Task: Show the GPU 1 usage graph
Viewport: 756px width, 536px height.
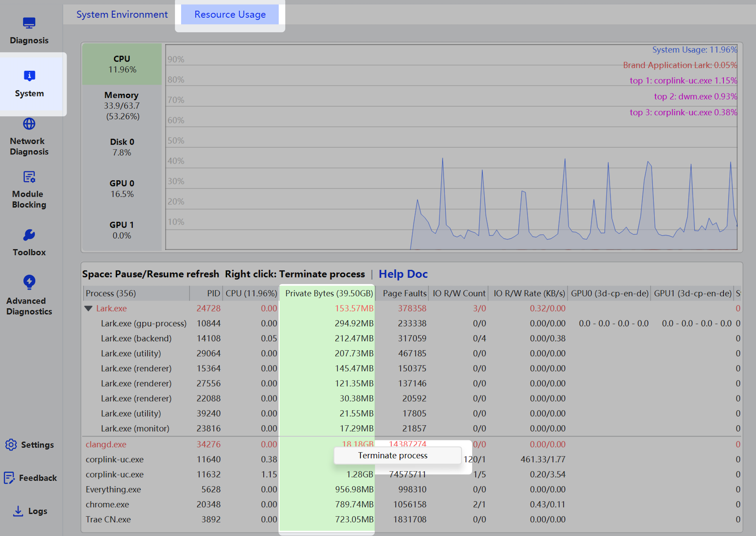Action: [122, 230]
